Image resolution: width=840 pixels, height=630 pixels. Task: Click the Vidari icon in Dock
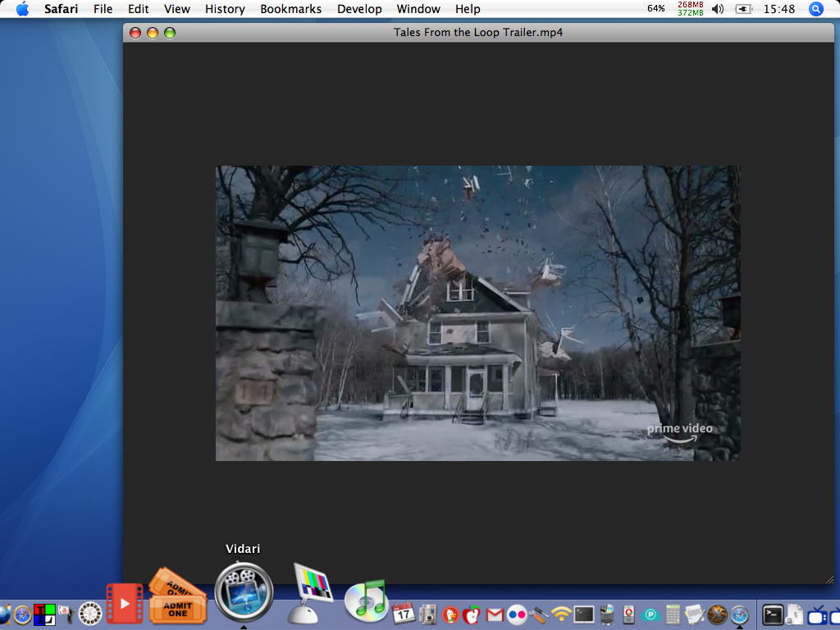(244, 592)
